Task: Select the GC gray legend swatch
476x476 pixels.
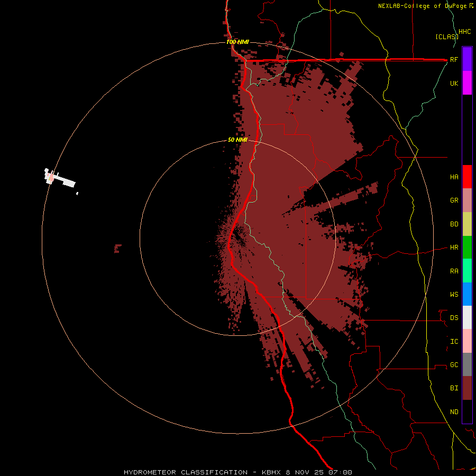Action: coord(467,364)
